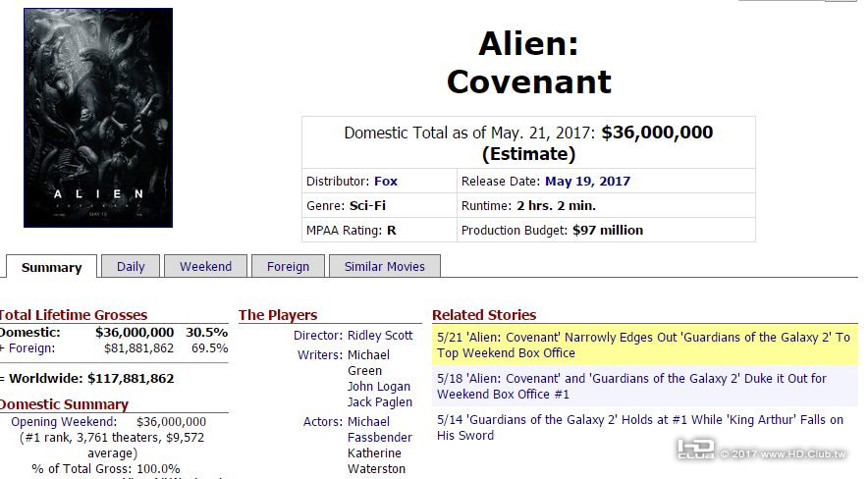Click the Domestic 30.5% share value

(206, 333)
